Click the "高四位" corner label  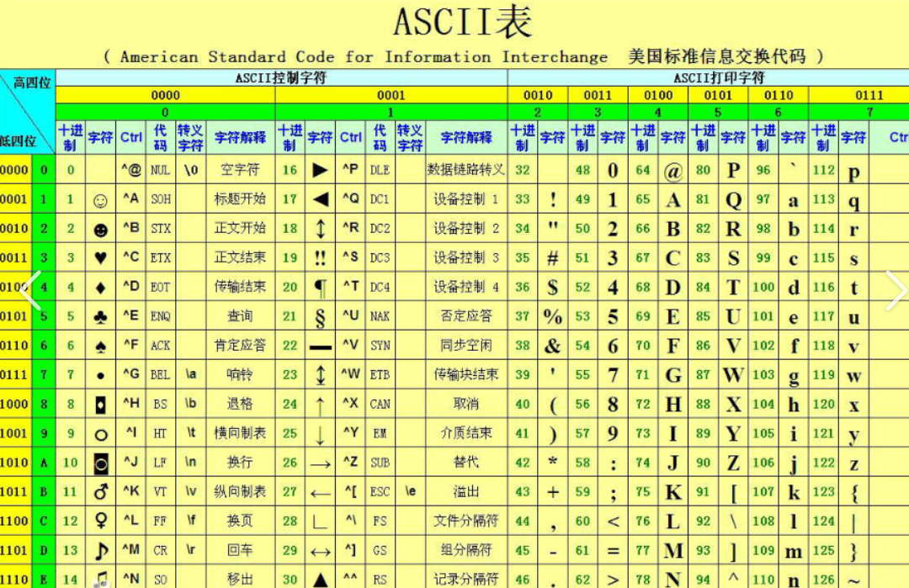coord(33,82)
